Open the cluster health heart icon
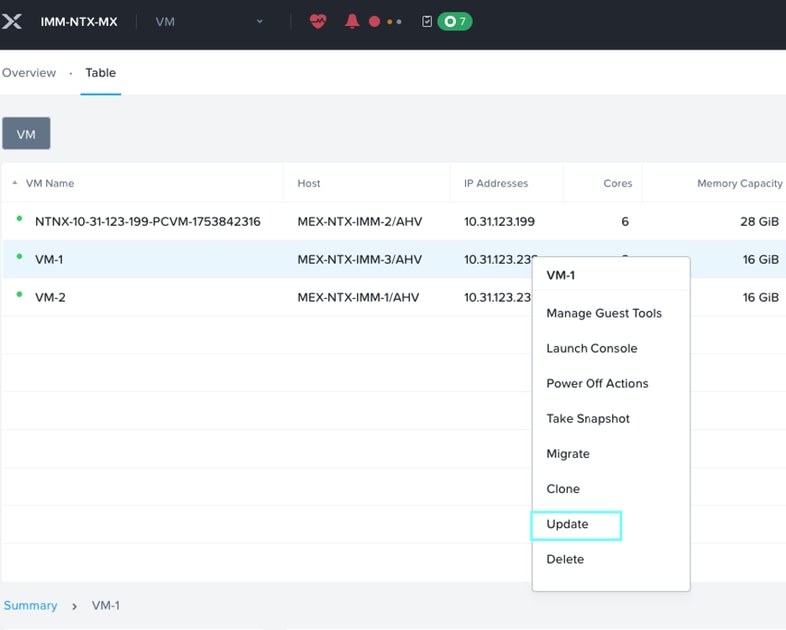The width and height of the screenshot is (786, 630). click(x=318, y=22)
